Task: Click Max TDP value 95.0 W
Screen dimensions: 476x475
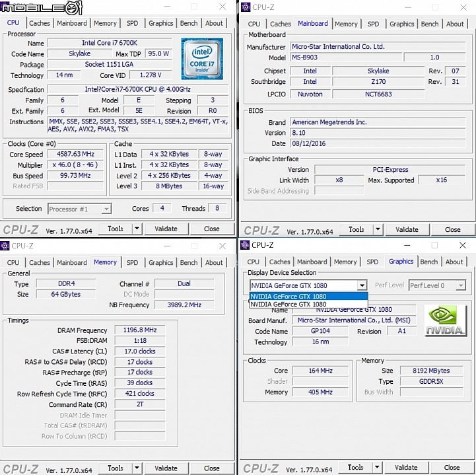Action: click(x=158, y=54)
